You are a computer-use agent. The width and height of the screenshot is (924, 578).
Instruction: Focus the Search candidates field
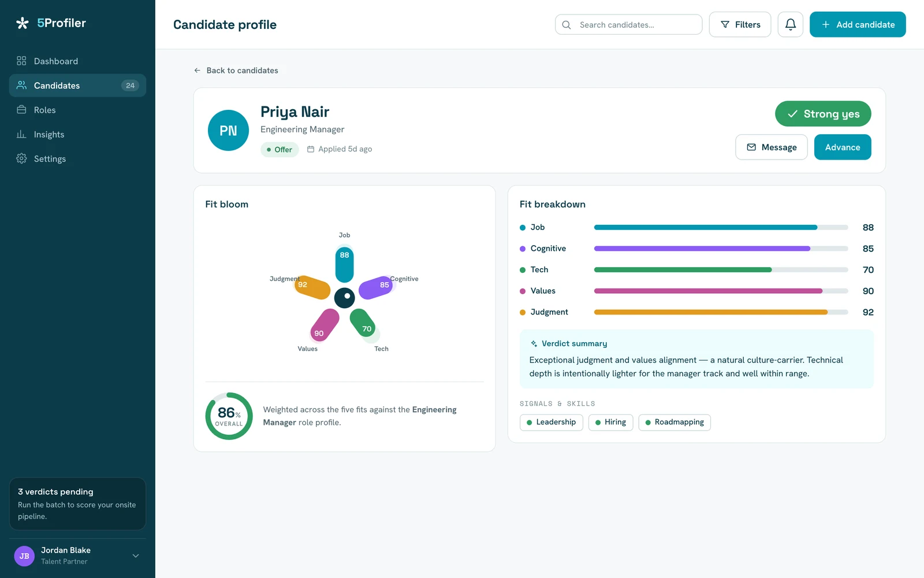628,24
